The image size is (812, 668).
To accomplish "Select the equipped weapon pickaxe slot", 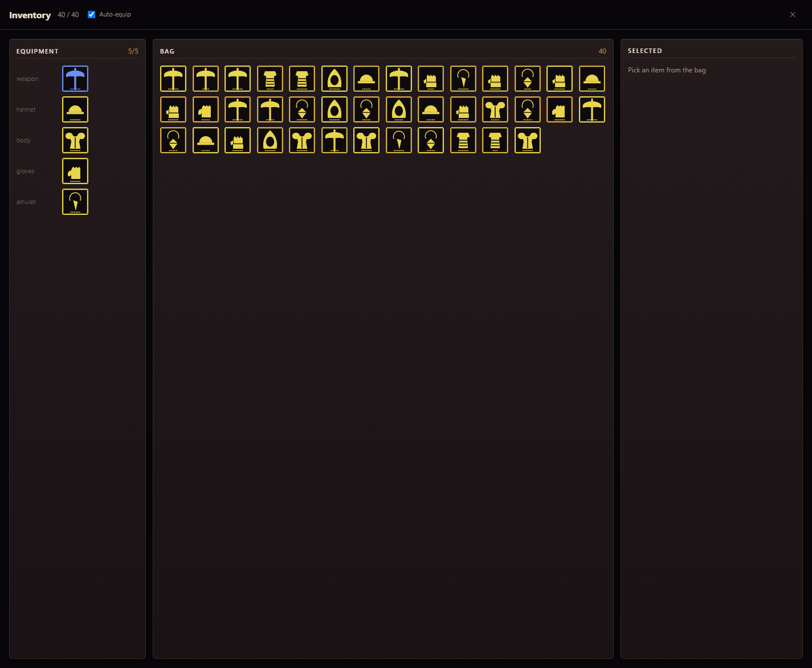I will [75, 79].
